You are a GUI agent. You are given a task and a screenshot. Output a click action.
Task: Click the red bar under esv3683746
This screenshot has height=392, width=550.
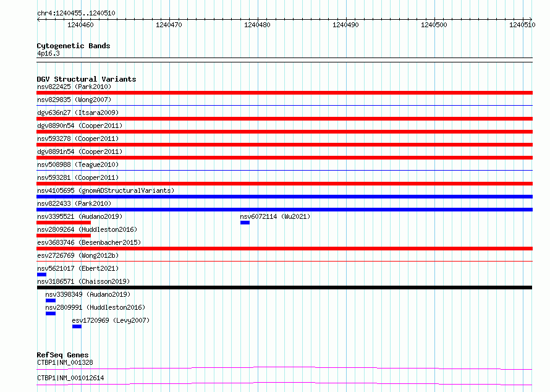coord(284,249)
